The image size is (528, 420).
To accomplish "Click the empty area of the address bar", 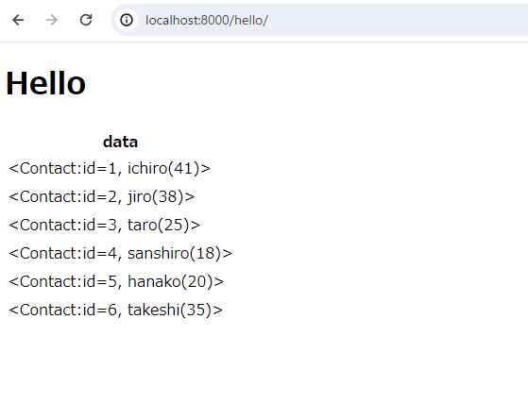I will click(x=398, y=20).
